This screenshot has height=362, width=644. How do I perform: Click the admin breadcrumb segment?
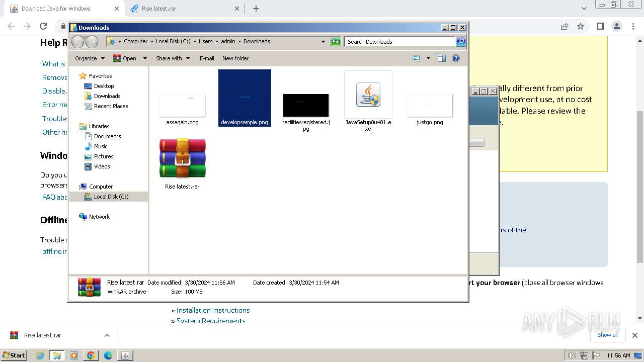228,42
